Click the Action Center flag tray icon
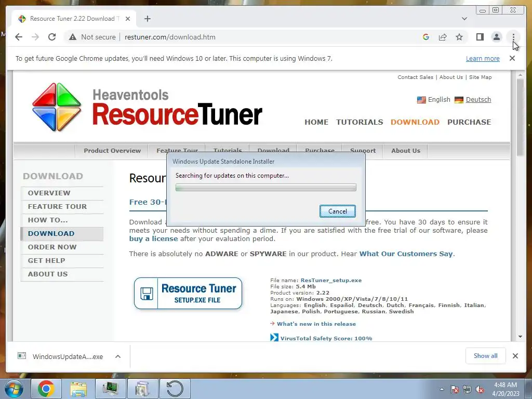 point(455,390)
